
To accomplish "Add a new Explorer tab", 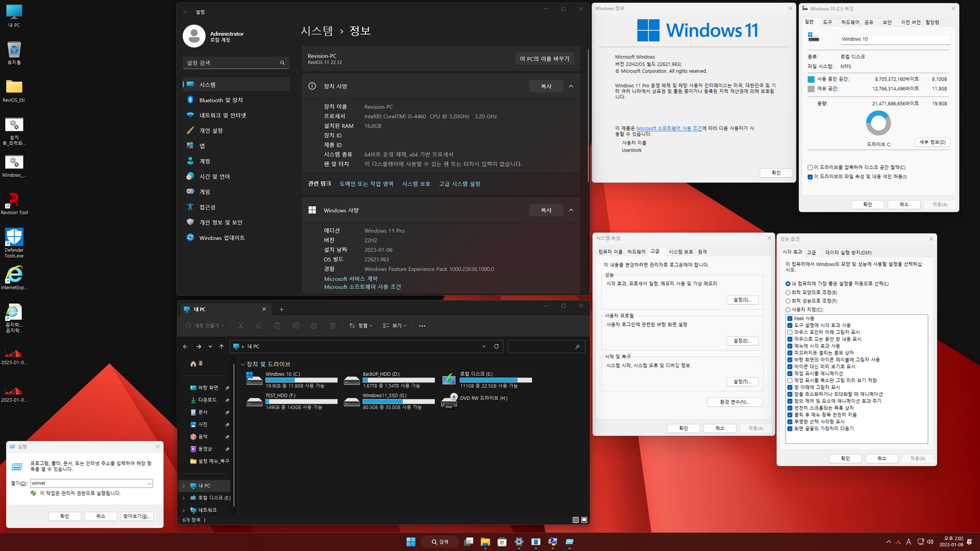I will (x=282, y=309).
